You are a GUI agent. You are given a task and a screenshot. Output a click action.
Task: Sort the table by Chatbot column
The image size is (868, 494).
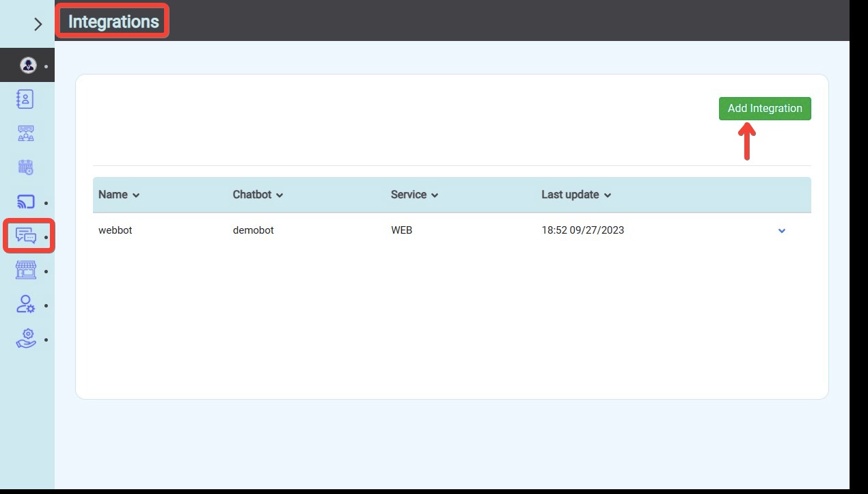pyautogui.click(x=258, y=195)
